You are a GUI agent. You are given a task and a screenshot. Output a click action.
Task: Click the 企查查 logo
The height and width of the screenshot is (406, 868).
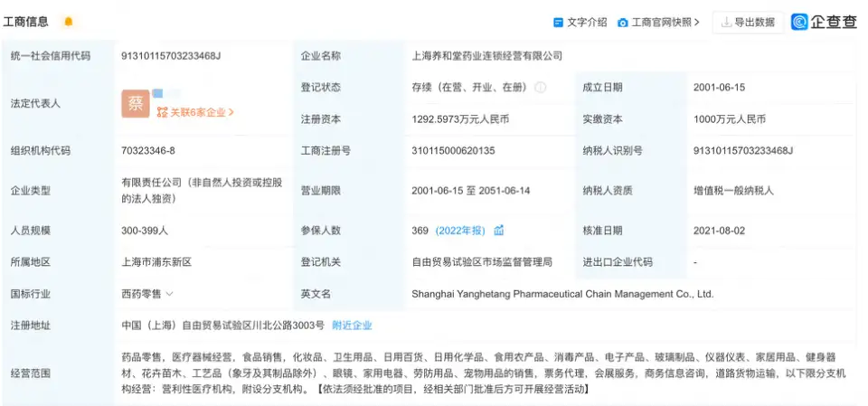(824, 23)
